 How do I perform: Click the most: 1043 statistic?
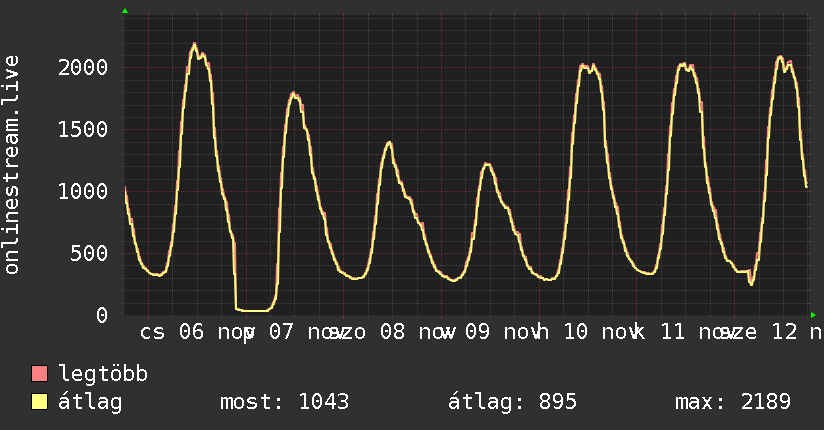coord(284,403)
